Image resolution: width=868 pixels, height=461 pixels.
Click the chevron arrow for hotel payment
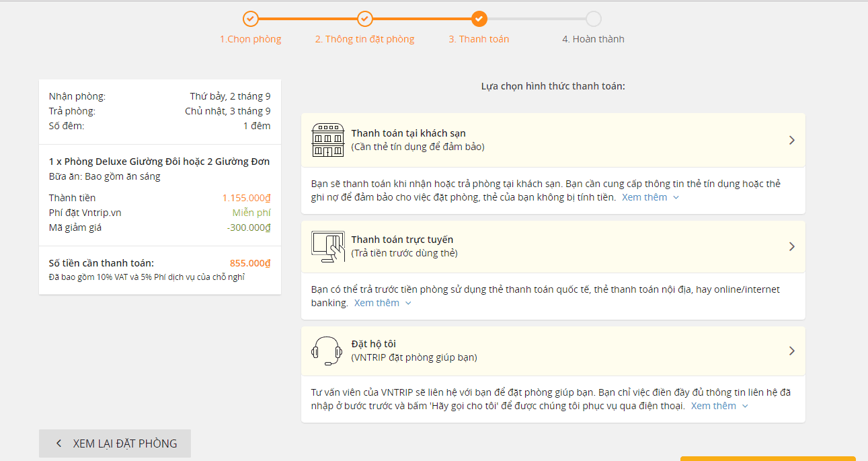792,140
